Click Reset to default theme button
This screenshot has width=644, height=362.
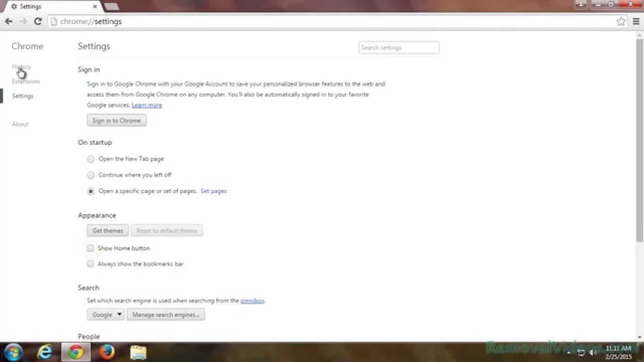point(167,230)
